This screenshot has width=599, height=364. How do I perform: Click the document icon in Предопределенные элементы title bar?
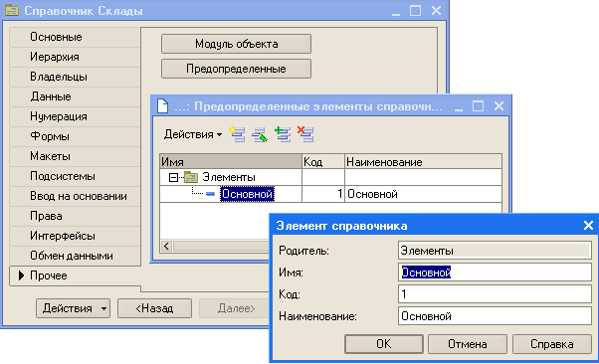tap(162, 105)
